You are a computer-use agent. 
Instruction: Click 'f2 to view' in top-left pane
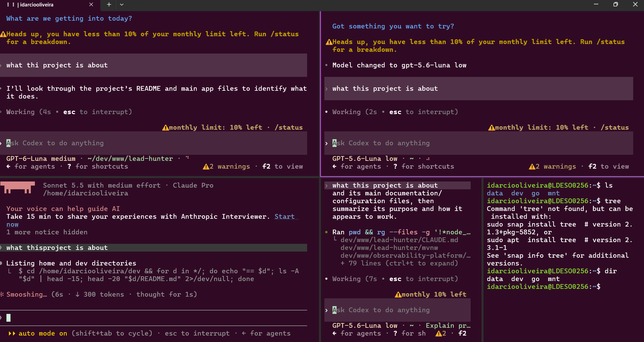click(282, 167)
